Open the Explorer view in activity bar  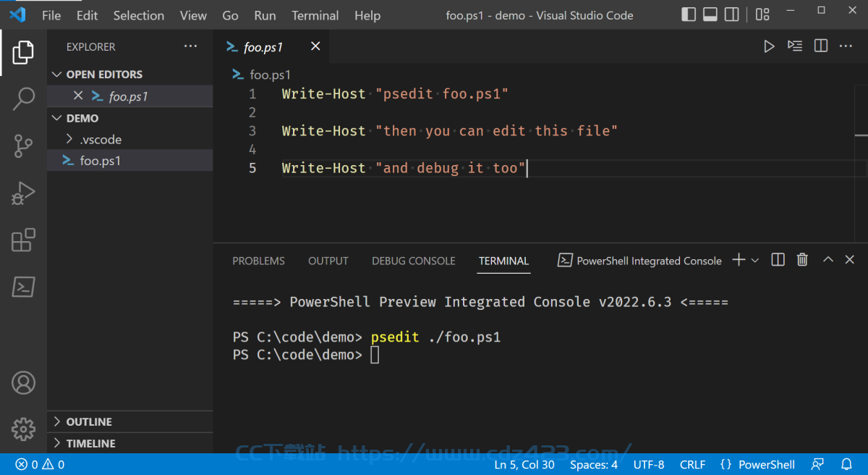(x=23, y=52)
